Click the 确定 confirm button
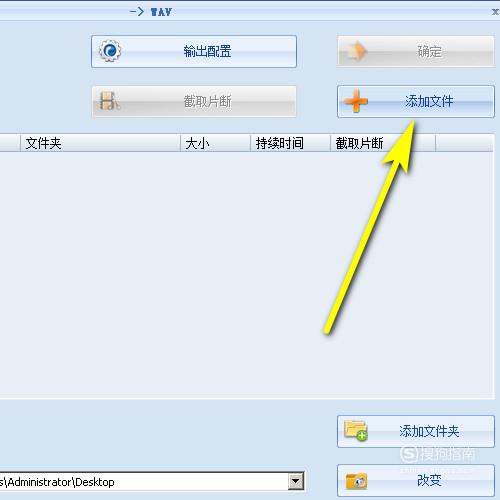This screenshot has height=500, width=500. (415, 52)
